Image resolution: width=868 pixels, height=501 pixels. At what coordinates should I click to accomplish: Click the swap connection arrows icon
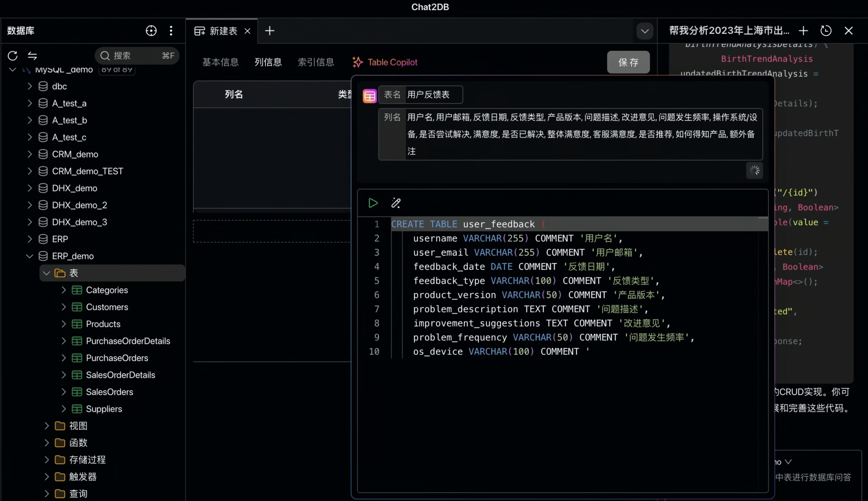point(32,56)
